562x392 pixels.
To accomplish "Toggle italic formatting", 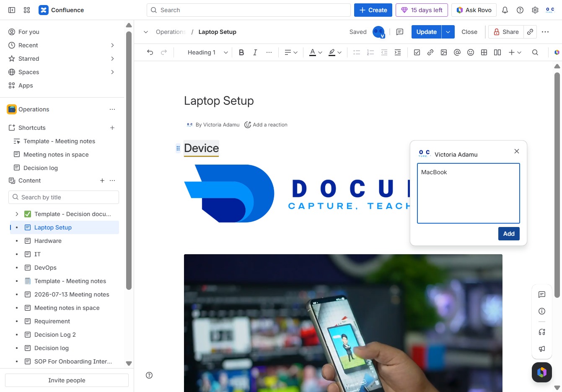I will pyautogui.click(x=255, y=52).
